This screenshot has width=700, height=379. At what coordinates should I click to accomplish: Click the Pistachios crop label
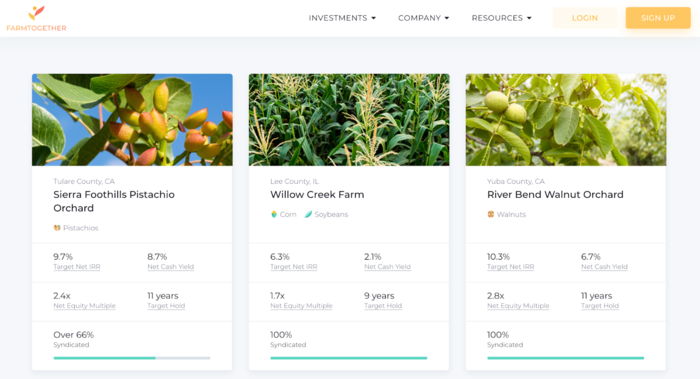pos(80,228)
